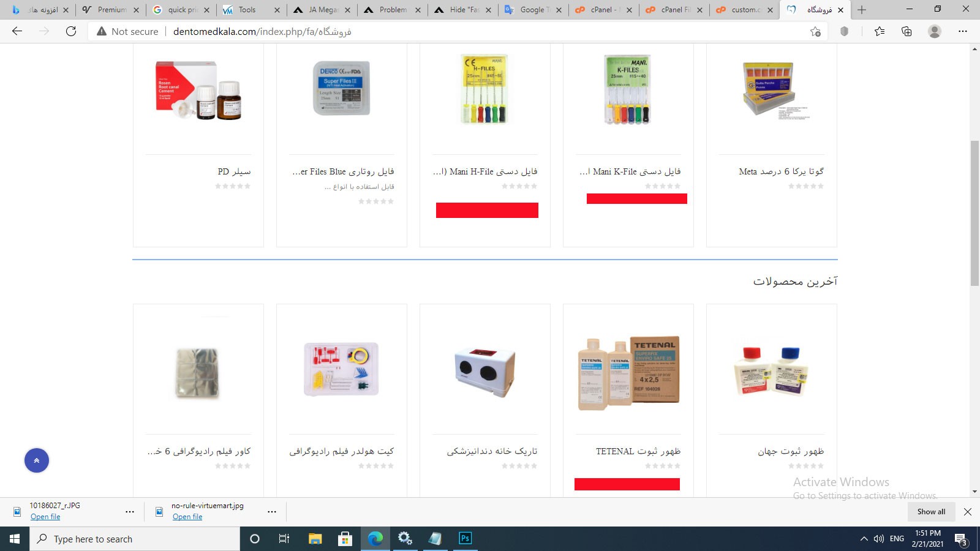
Task: Click the browser Refresh icon
Action: [71, 31]
